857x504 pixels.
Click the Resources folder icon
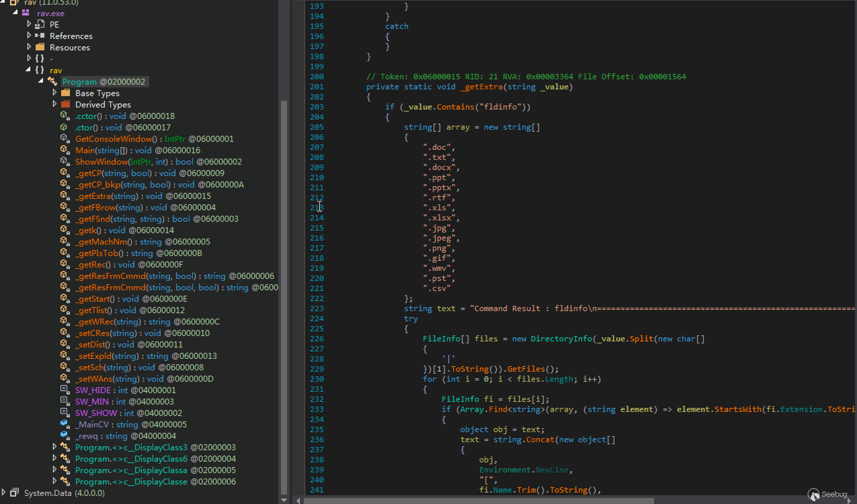(40, 47)
